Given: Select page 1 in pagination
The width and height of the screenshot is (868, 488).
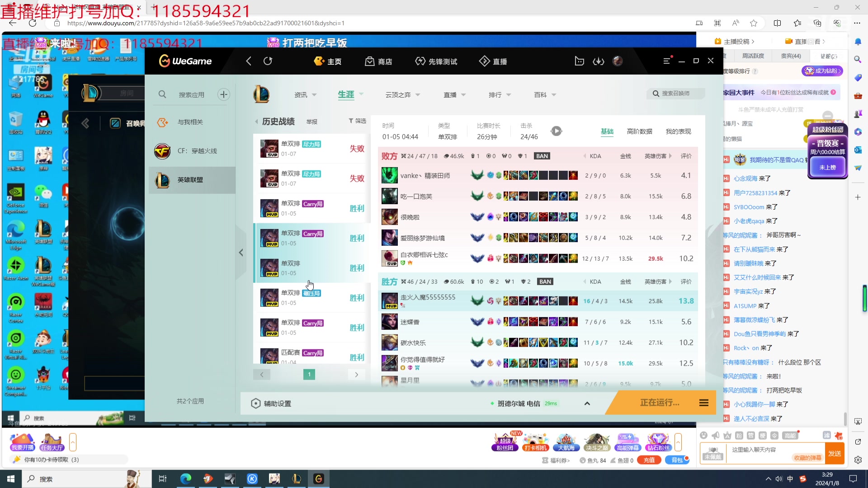Looking at the screenshot, I should pyautogui.click(x=309, y=375).
